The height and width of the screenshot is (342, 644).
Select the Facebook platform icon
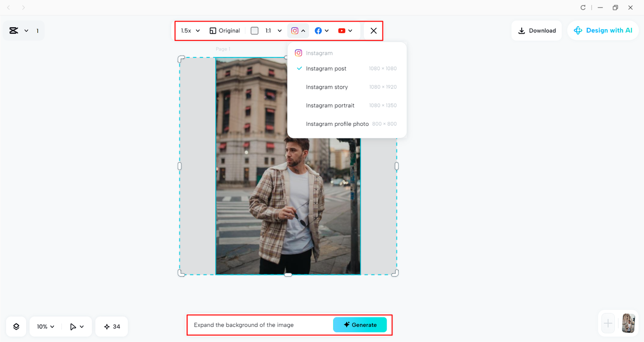[318, 30]
